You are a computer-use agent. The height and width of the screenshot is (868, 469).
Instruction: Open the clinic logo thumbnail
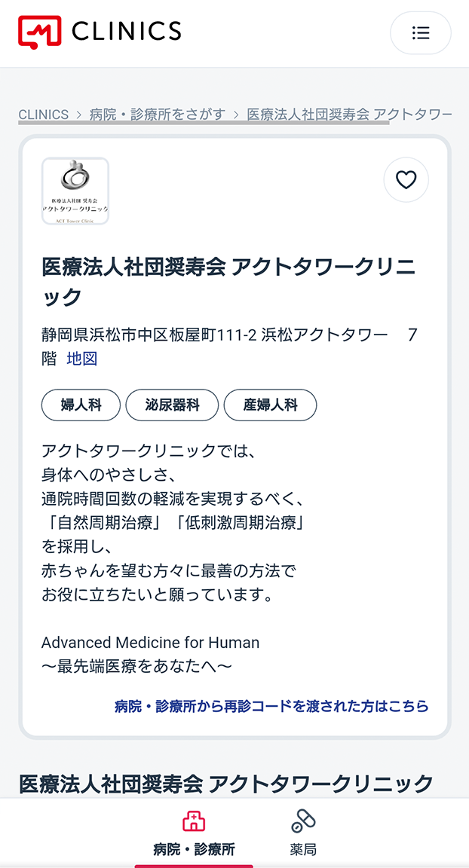tap(75, 191)
